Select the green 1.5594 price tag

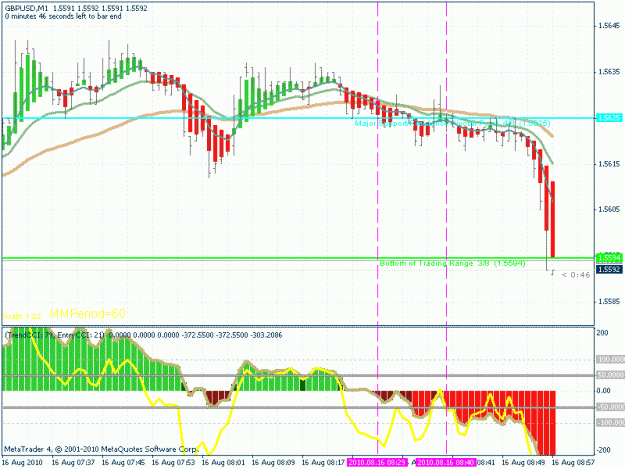coord(609,258)
